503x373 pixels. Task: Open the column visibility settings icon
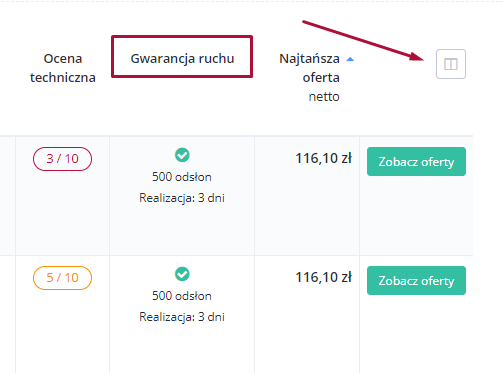(451, 64)
